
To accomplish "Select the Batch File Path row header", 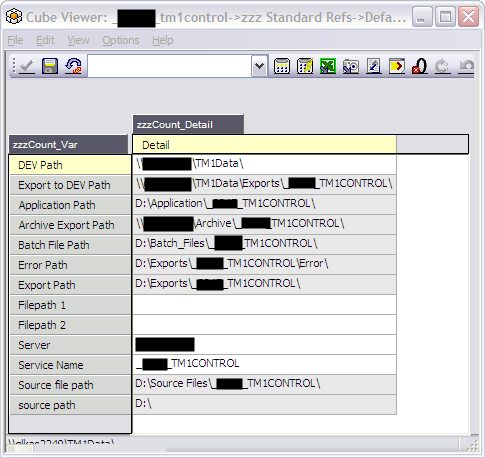I will [x=70, y=245].
